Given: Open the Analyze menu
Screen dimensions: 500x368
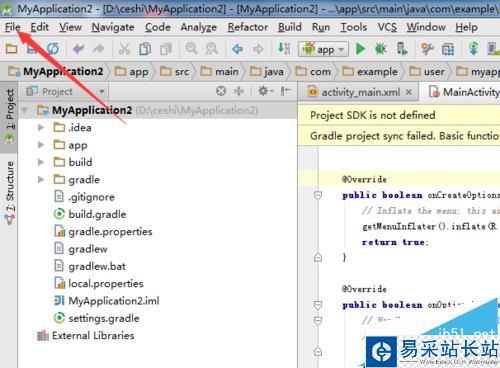Looking at the screenshot, I should click(x=199, y=27).
